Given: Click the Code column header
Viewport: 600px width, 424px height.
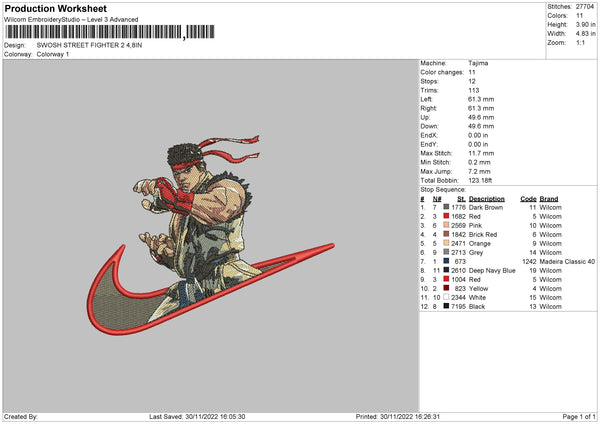Looking at the screenshot, I should click(x=528, y=199).
